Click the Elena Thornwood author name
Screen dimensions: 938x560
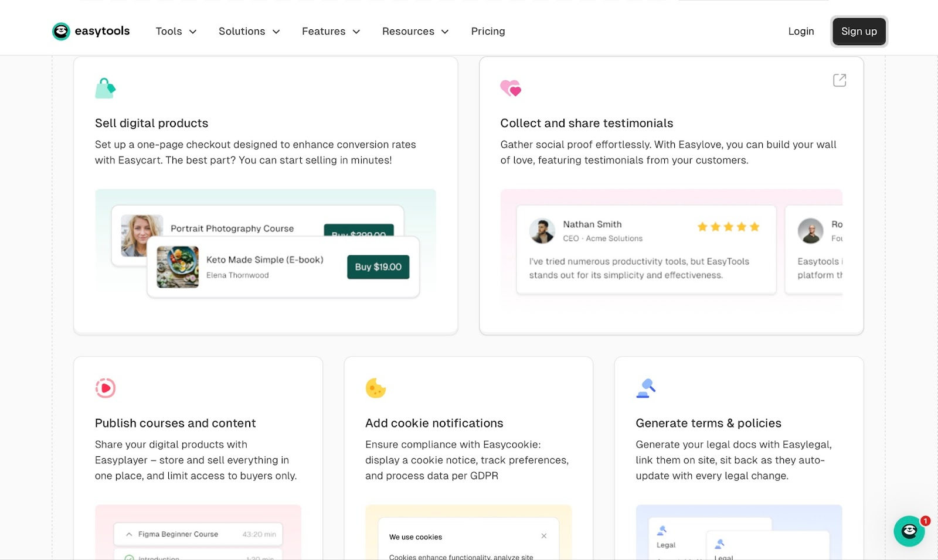click(x=237, y=275)
